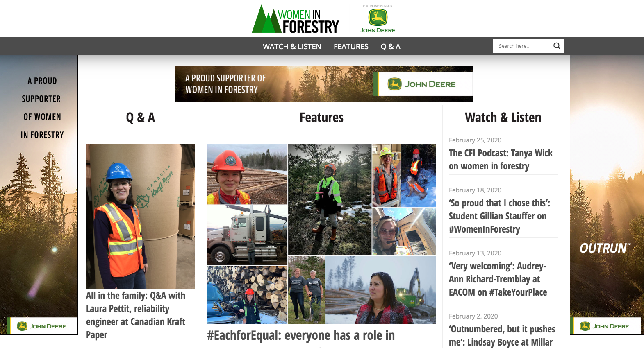Click the Features photo collage image
The width and height of the screenshot is (644, 348).
(x=321, y=234)
